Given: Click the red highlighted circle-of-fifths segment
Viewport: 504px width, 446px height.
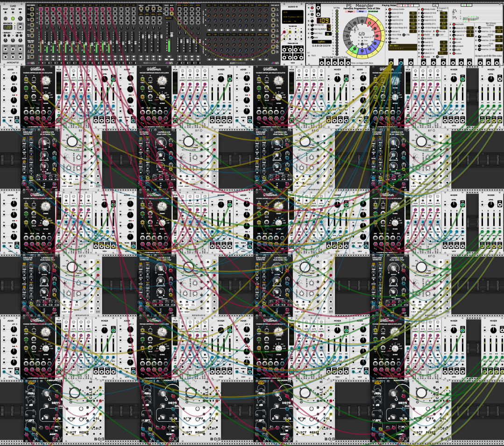Looking at the screenshot, I should (369, 23).
